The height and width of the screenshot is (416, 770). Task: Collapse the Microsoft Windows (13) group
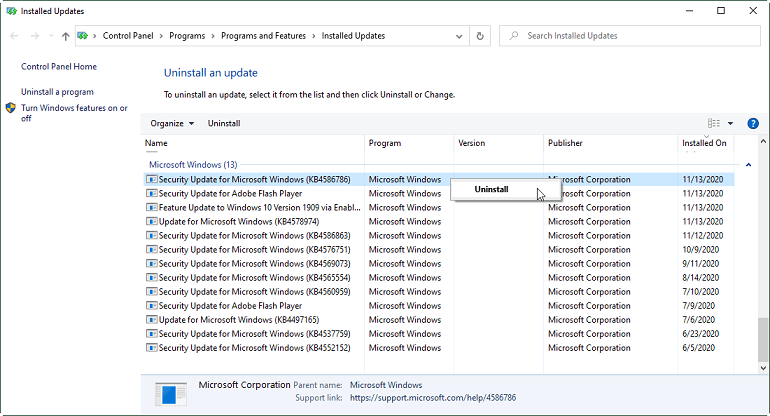748,164
